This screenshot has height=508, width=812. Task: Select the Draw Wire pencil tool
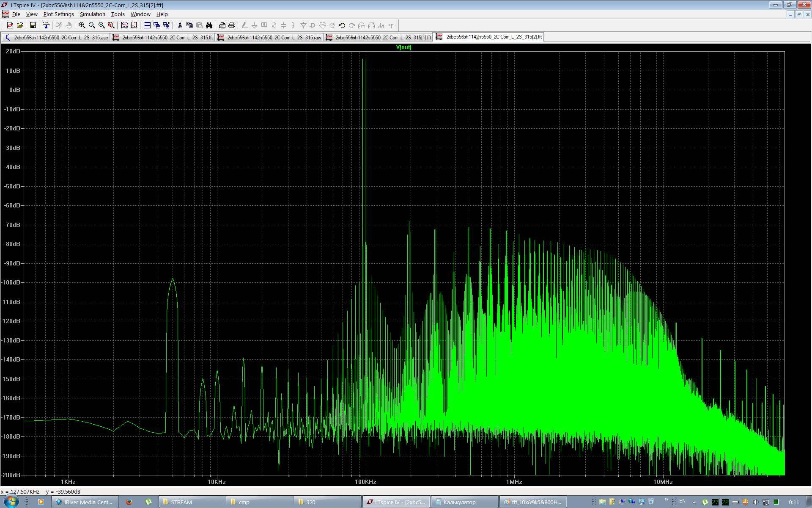click(245, 25)
